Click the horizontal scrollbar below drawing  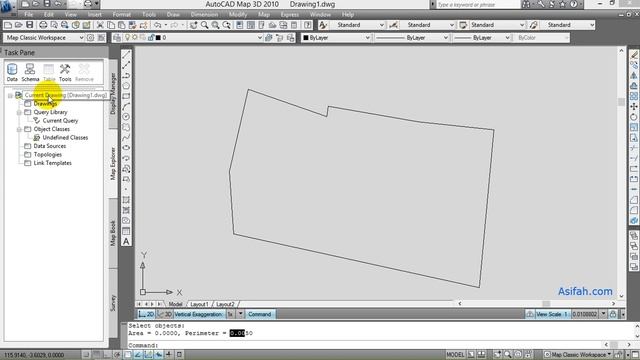coord(536,304)
